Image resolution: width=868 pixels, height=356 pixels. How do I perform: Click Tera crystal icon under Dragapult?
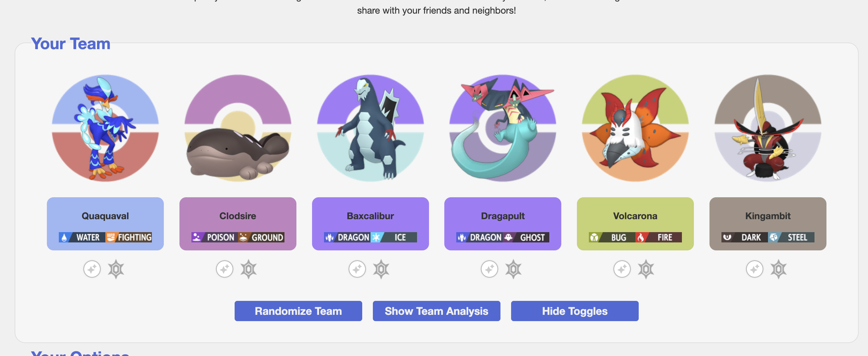pos(513,269)
